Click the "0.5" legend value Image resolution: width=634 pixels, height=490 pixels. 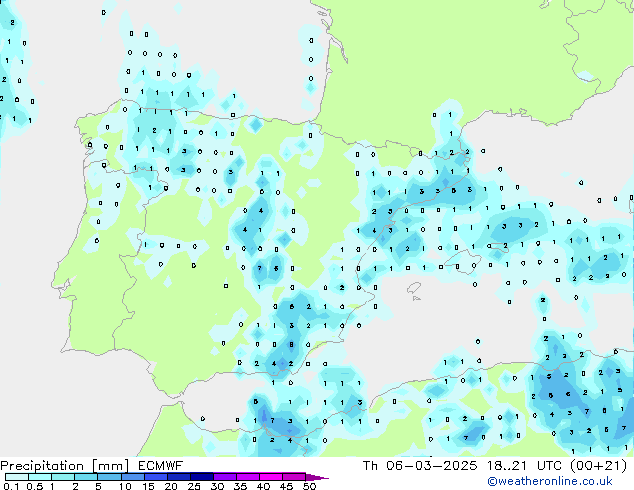(x=34, y=486)
